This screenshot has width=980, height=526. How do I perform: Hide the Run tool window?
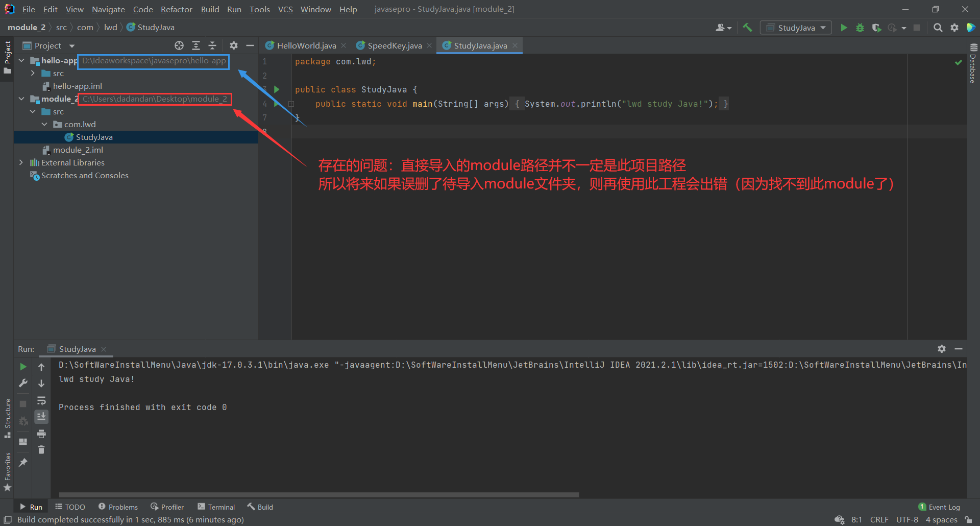click(959, 349)
